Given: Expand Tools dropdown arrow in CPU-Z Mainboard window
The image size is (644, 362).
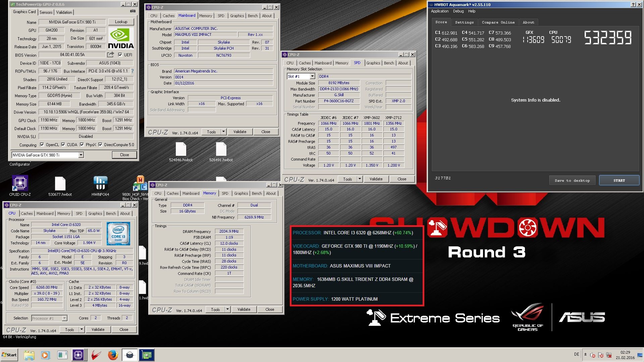Looking at the screenshot, I should (223, 132).
